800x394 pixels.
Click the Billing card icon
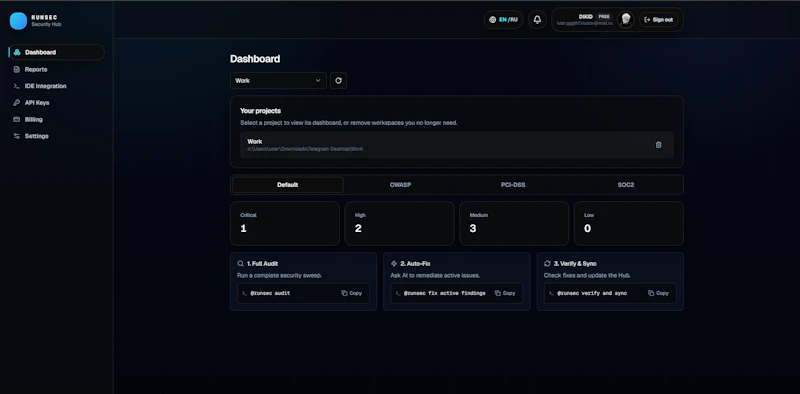point(16,119)
